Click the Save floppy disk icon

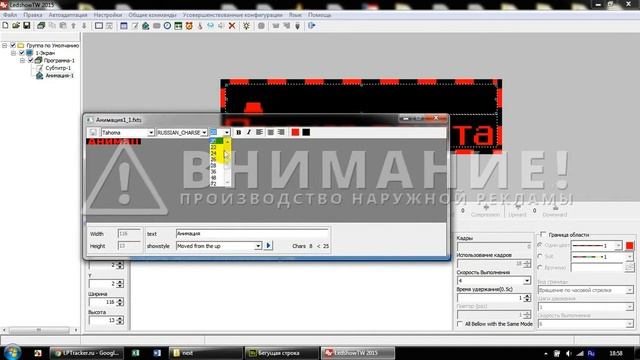27,26
